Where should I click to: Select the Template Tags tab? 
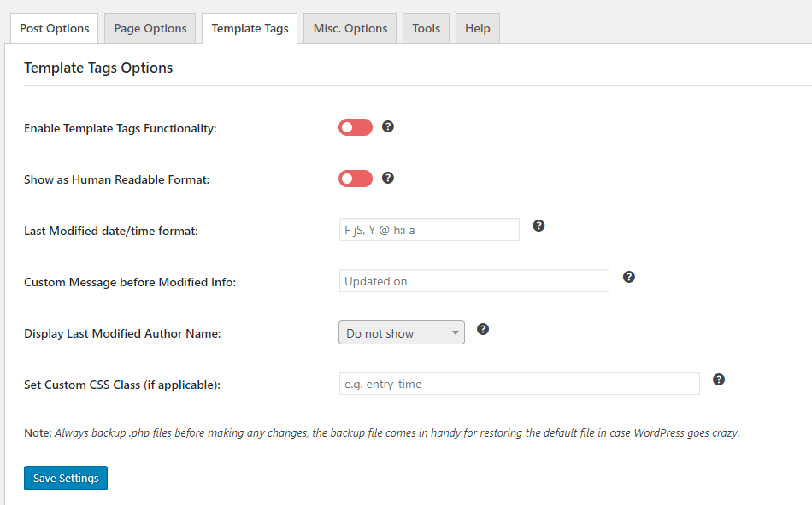tap(250, 28)
